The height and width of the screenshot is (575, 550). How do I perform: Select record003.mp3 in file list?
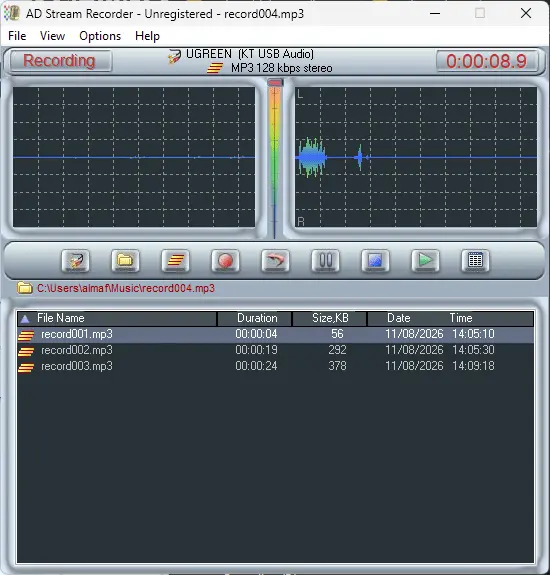click(x=275, y=366)
